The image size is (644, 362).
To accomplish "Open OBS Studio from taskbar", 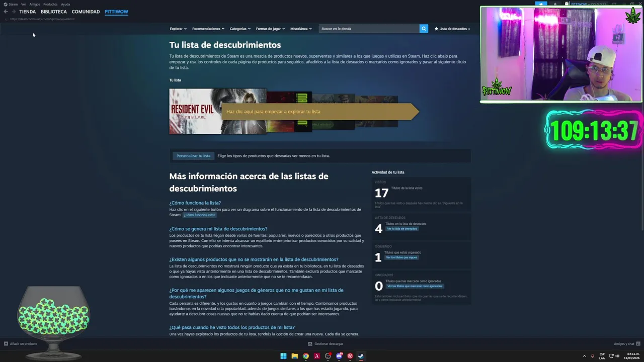I will [x=328, y=356].
